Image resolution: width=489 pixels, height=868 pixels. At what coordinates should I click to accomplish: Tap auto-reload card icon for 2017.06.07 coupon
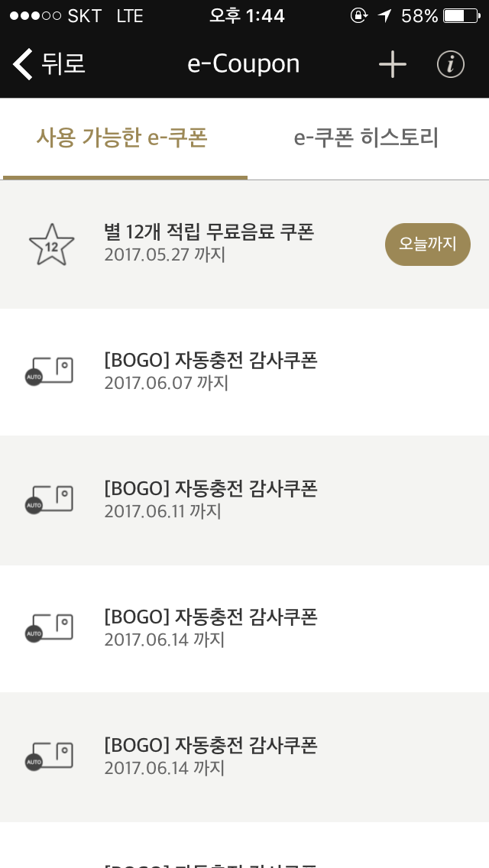point(50,372)
